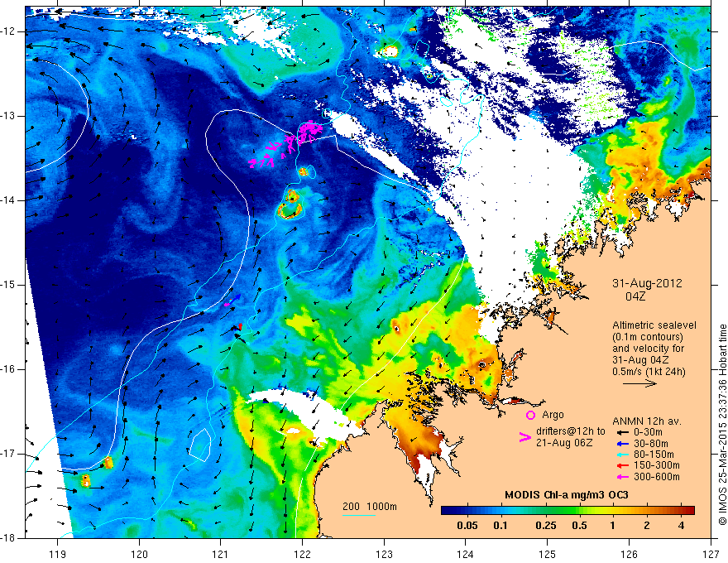Click the '(0.1m contours)' caption line
The width and height of the screenshot is (728, 563).
click(647, 337)
